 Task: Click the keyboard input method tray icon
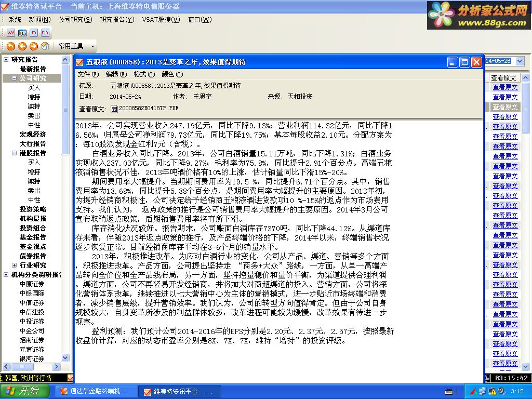click(x=448, y=392)
